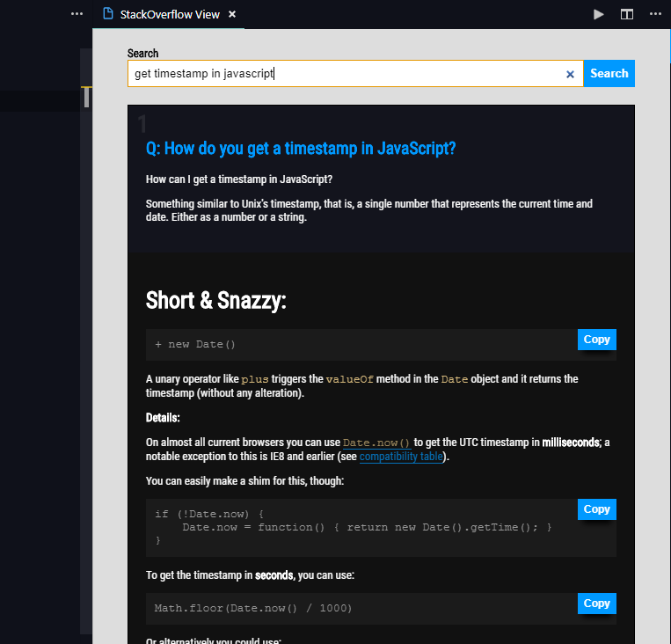Click the 'Short & Snazzy:' heading
The height and width of the screenshot is (644, 671).
point(215,301)
